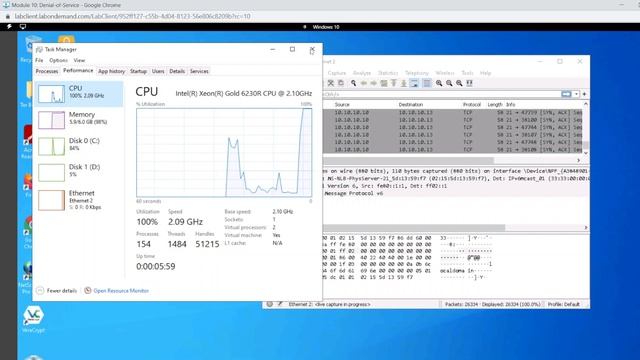Image resolution: width=640 pixels, height=360 pixels.
Task: Click Wireshark zoom out icon
Action: tap(449, 83)
